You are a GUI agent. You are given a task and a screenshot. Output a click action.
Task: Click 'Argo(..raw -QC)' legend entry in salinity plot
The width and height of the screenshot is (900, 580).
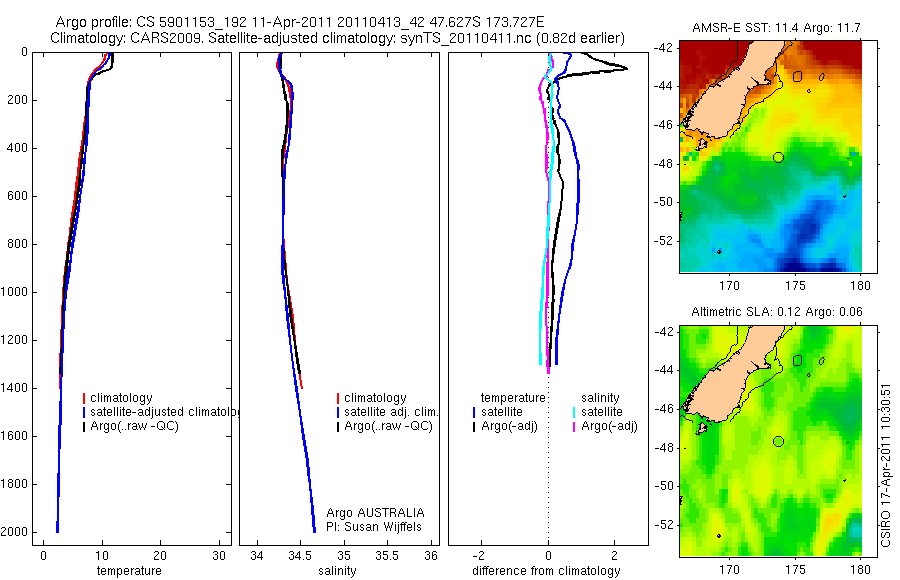(x=389, y=426)
